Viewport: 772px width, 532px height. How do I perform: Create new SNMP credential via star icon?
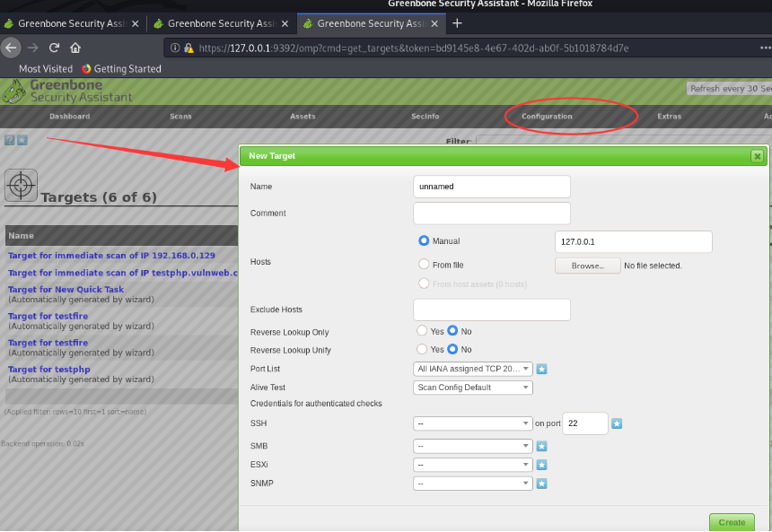[541, 484]
